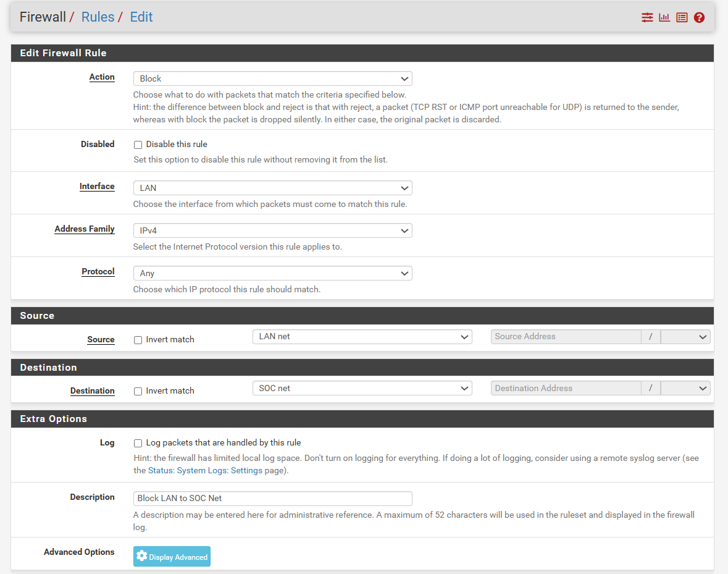728x574 pixels.
Task: Click gear icon on Display Advanced
Action: click(142, 556)
